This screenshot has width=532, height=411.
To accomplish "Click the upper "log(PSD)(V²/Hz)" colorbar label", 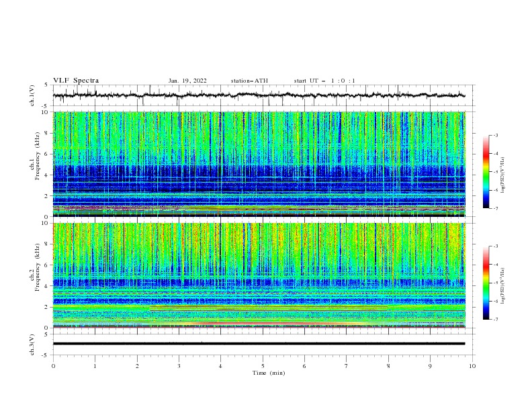I will click(503, 175).
